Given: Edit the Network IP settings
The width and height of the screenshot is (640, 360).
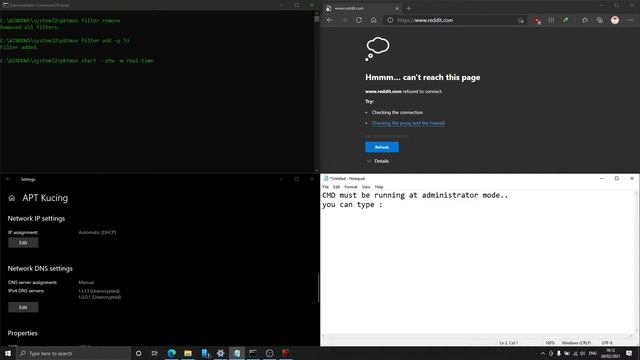Looking at the screenshot, I should pos(23,243).
